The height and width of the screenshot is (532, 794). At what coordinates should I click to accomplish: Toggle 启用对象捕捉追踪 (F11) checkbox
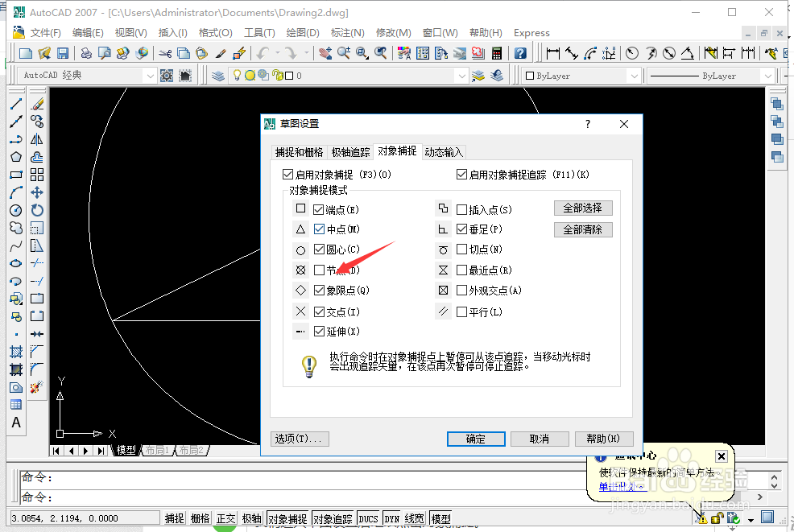pyautogui.click(x=461, y=175)
